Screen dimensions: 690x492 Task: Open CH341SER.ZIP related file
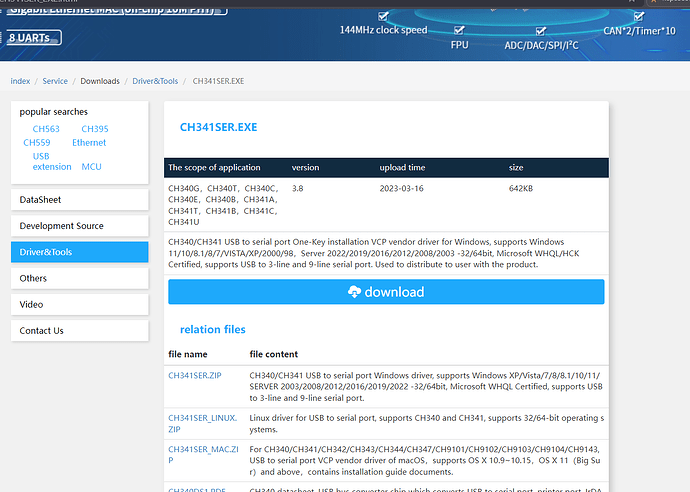195,375
